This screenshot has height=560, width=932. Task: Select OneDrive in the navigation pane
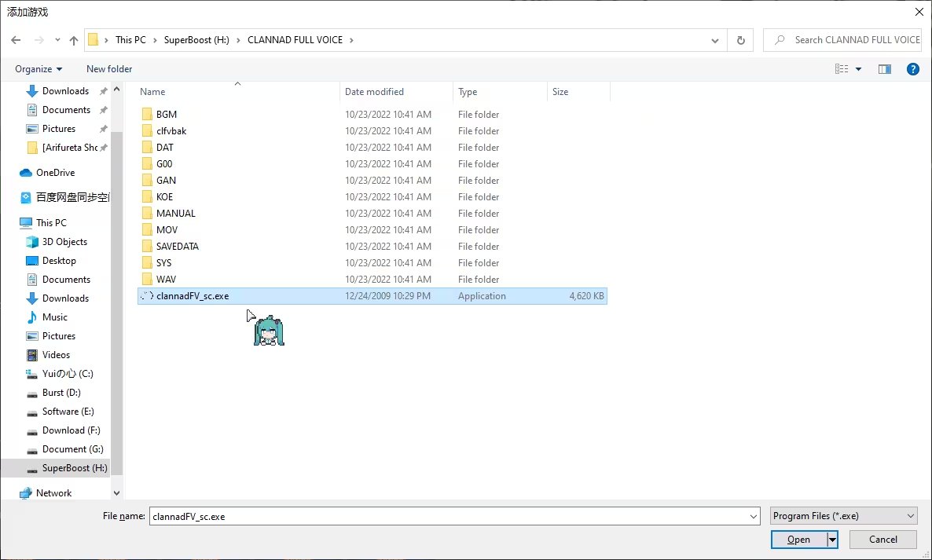[55, 173]
